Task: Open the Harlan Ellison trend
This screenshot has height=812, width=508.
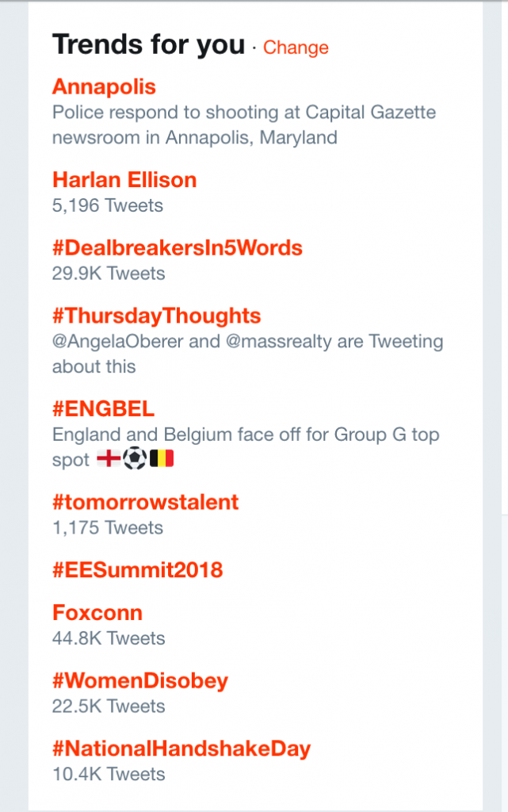Action: (124, 180)
